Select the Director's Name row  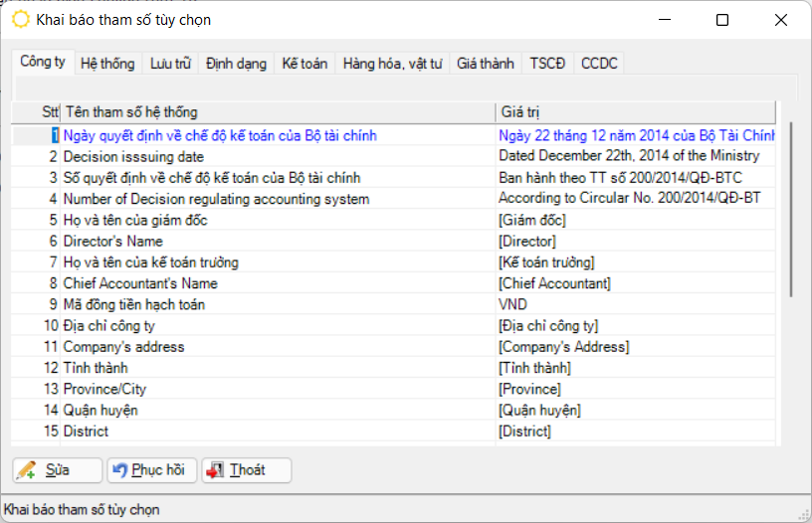(x=112, y=242)
